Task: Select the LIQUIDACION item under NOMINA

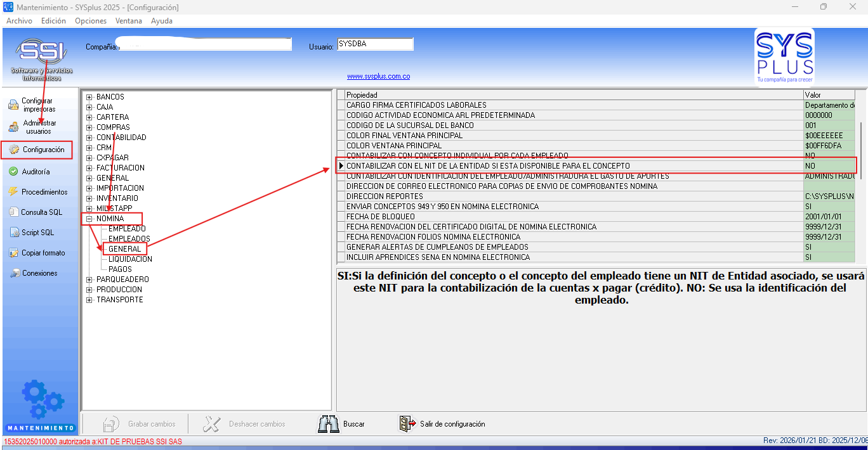Action: tap(130, 259)
